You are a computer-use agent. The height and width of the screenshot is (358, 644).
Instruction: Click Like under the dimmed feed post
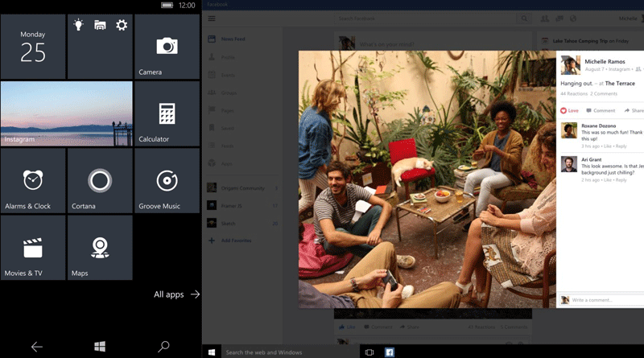pyautogui.click(x=347, y=327)
